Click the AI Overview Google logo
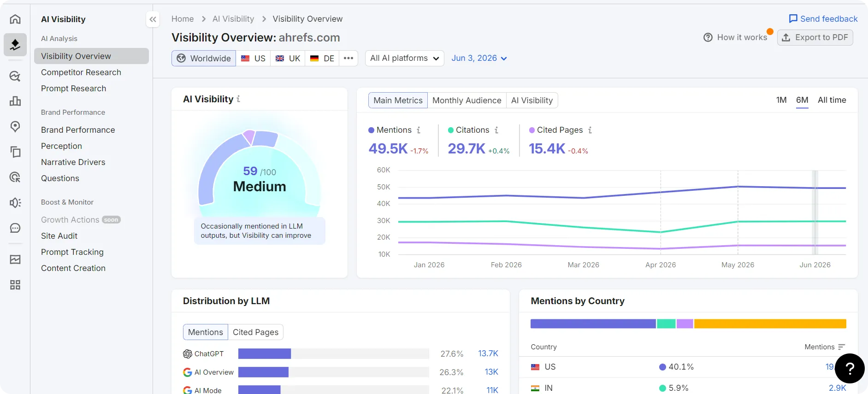Viewport: 868px width, 394px height. (188, 372)
